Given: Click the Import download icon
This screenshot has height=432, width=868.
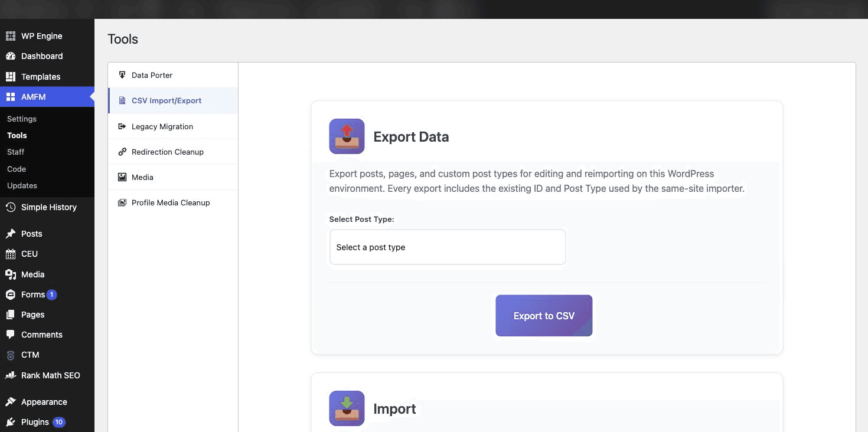Looking at the screenshot, I should click(x=347, y=408).
